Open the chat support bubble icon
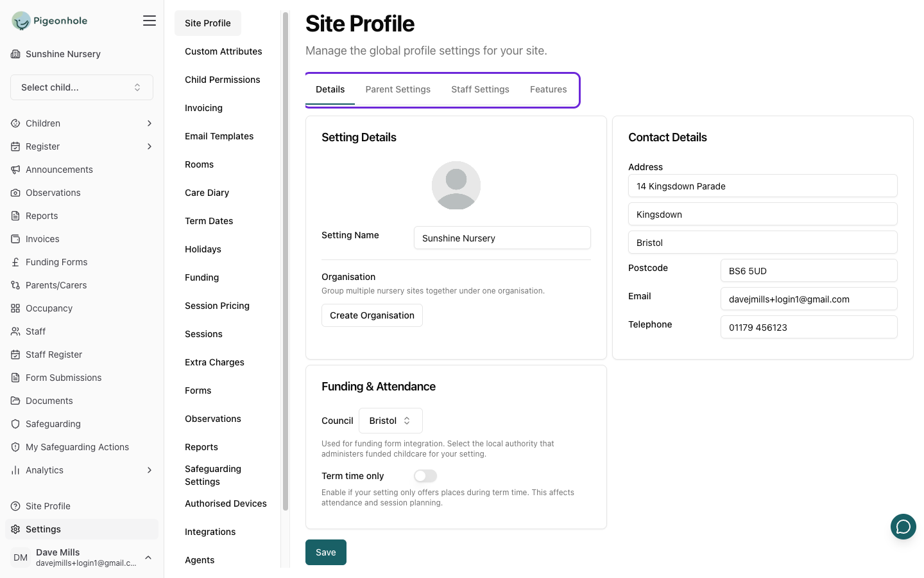Viewport: 924px width, 578px height. click(x=903, y=527)
